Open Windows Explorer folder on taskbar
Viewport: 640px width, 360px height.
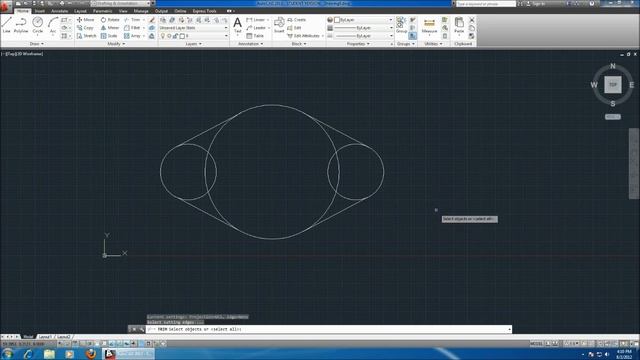(x=49, y=354)
